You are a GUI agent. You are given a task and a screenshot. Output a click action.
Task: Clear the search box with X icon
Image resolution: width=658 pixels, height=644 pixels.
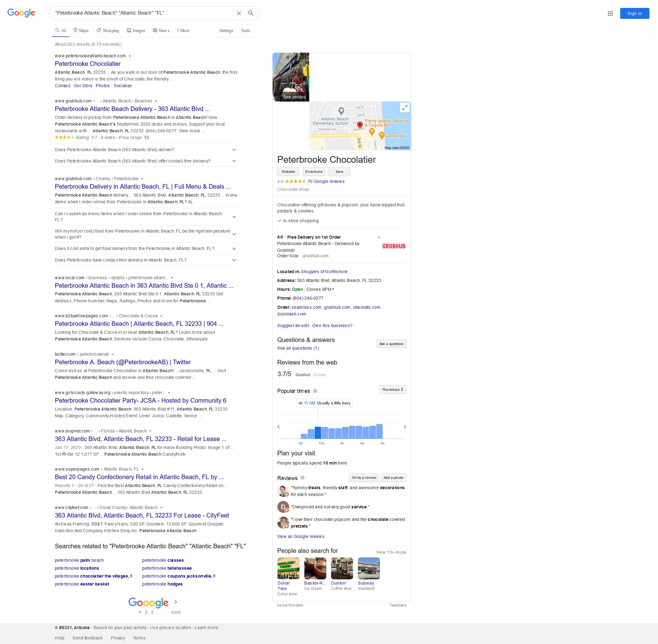239,13
